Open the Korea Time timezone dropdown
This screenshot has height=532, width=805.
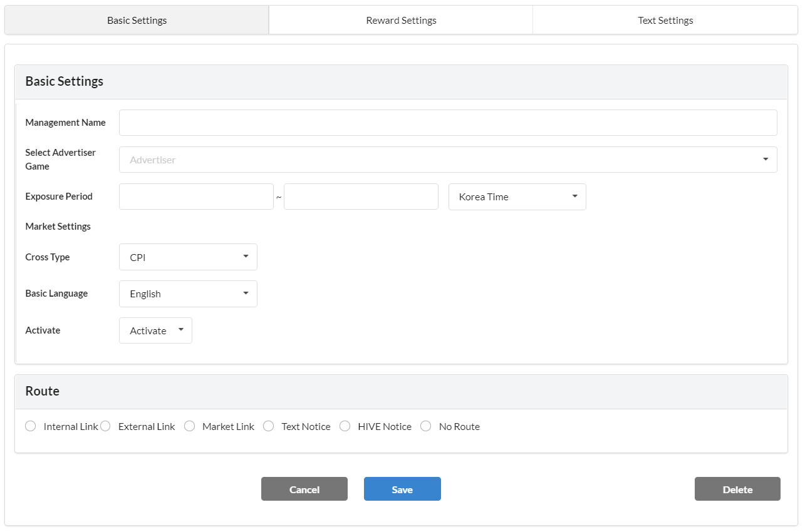(x=517, y=197)
